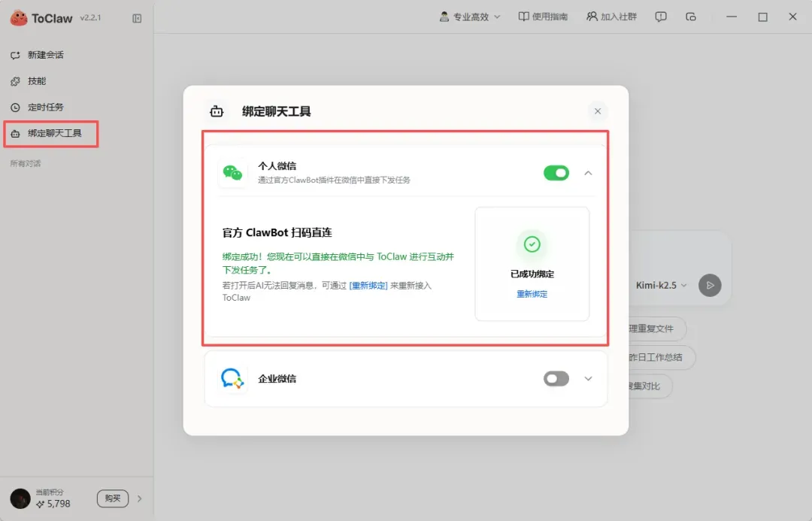Screen dimensions: 812x521
Task: Open 使用指南 user guide
Action: 543,17
